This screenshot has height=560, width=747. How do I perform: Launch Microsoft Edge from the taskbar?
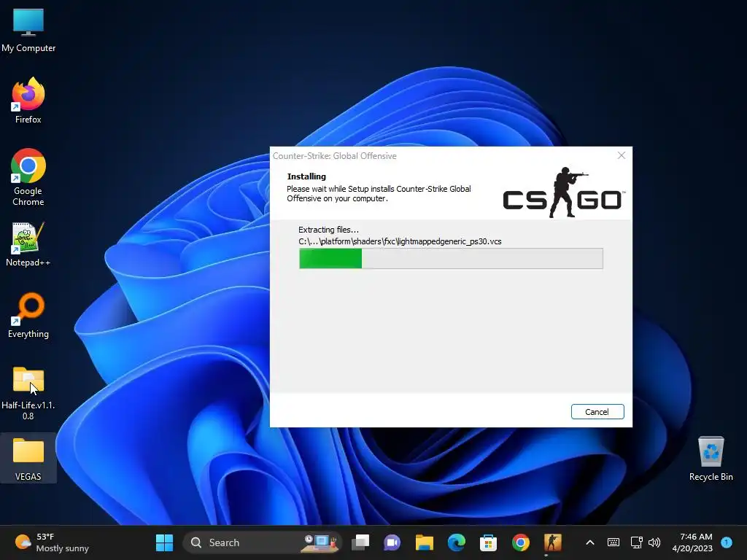(x=457, y=542)
